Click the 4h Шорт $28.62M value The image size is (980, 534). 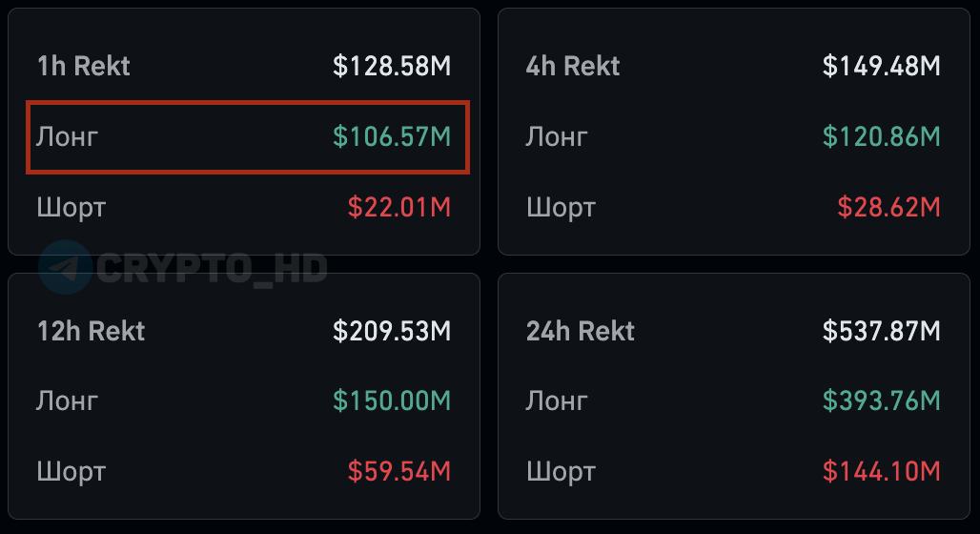888,207
